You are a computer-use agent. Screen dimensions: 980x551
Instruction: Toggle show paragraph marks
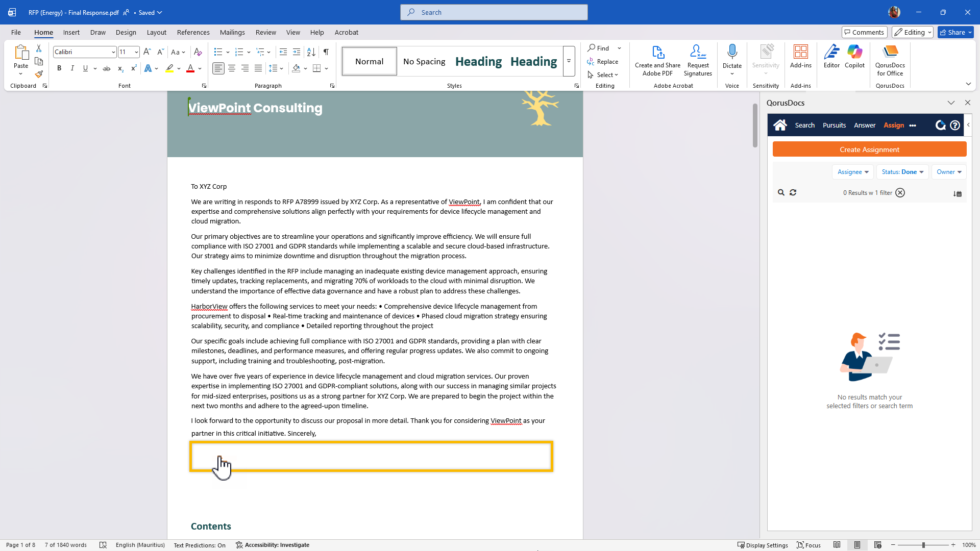coord(326,52)
